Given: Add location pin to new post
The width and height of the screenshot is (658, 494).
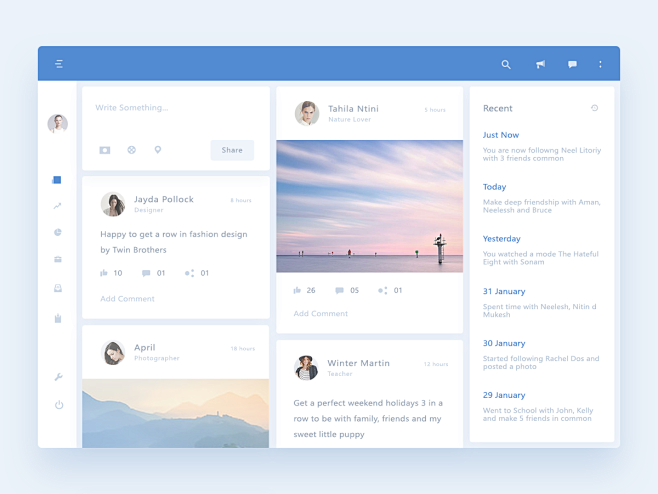Looking at the screenshot, I should [x=157, y=150].
